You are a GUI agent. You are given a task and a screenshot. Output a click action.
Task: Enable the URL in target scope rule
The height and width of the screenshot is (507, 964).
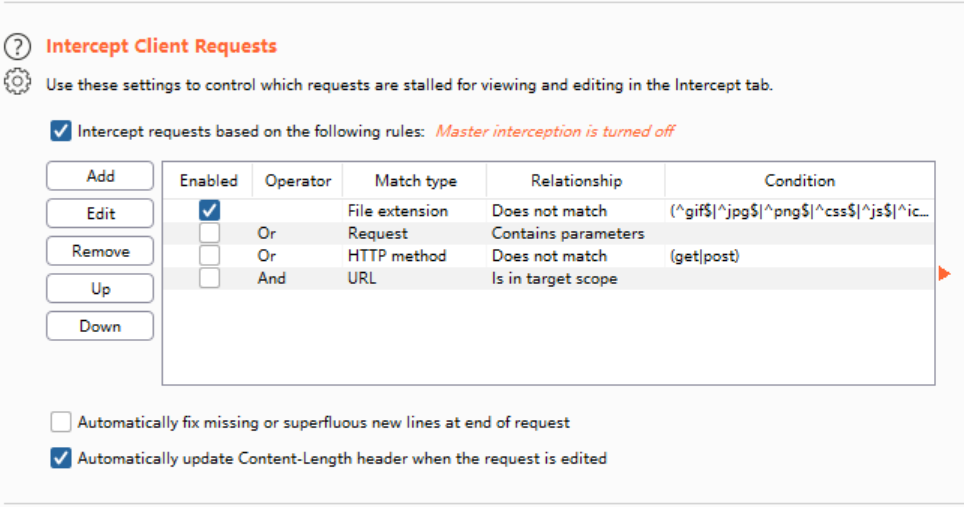(209, 278)
